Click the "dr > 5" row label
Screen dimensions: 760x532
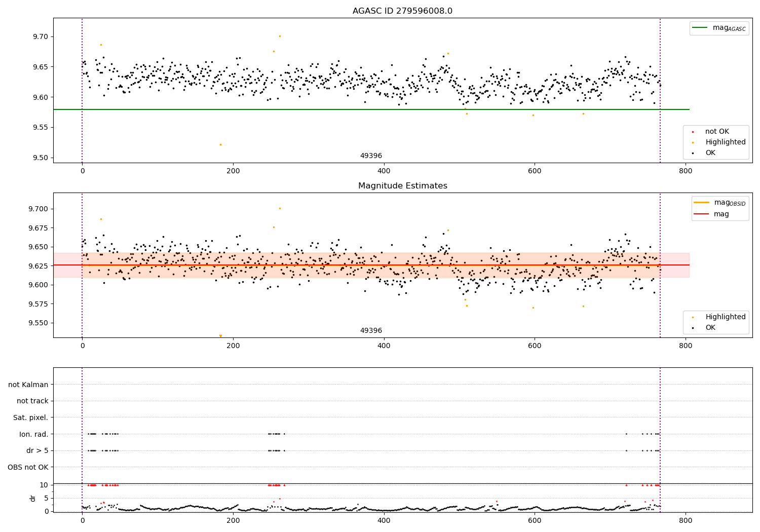pyautogui.click(x=37, y=451)
